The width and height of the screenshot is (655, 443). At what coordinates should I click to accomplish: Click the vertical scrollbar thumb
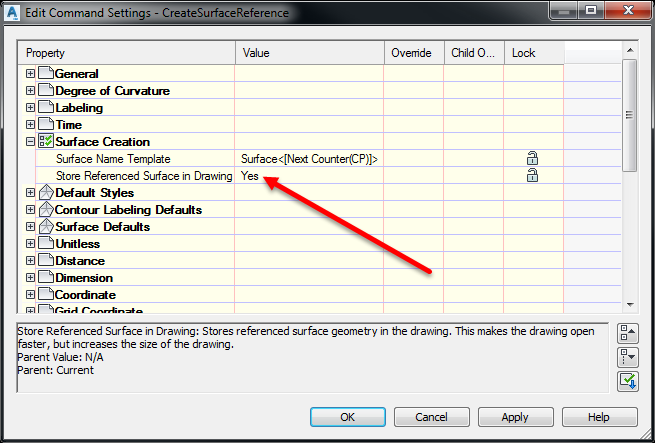(x=629, y=115)
